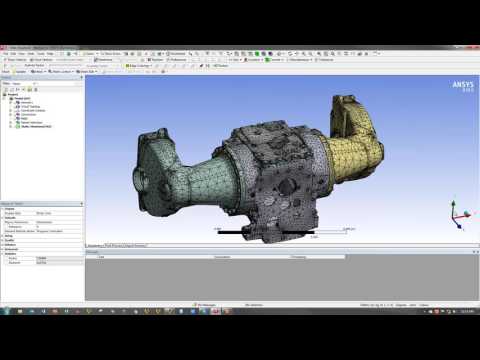Toggle the Thicken annotations option
The image size is (480, 360).
[x=220, y=66]
